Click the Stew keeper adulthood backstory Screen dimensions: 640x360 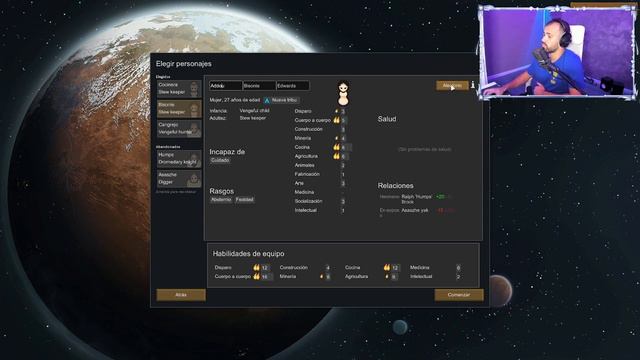(253, 118)
